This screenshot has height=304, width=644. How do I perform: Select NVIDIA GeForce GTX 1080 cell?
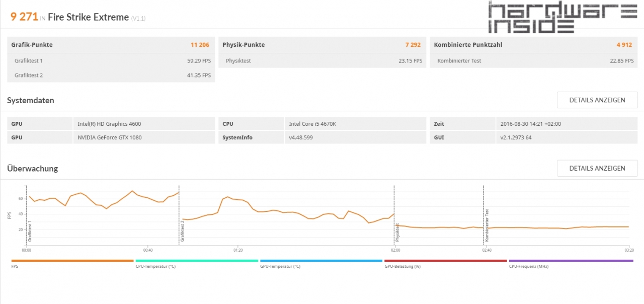point(143,137)
